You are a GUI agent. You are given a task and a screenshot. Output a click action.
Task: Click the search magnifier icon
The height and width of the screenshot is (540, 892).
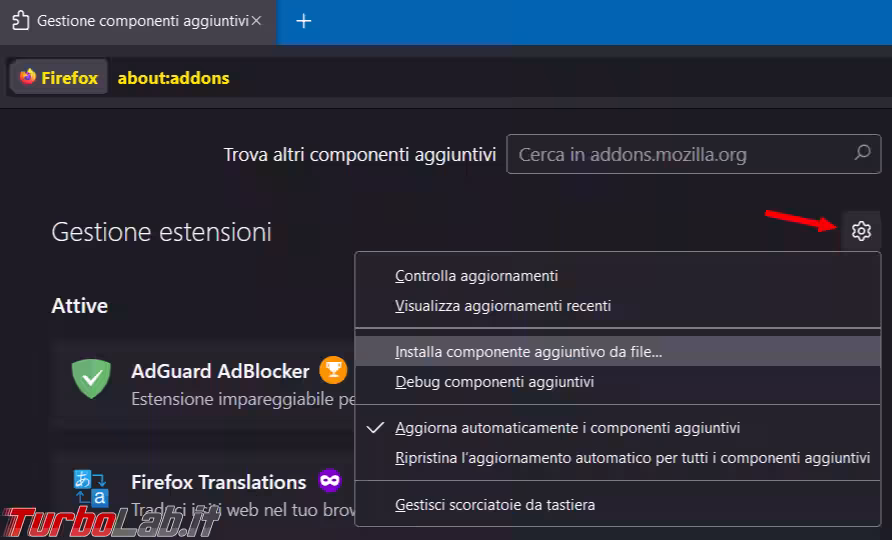pos(861,154)
